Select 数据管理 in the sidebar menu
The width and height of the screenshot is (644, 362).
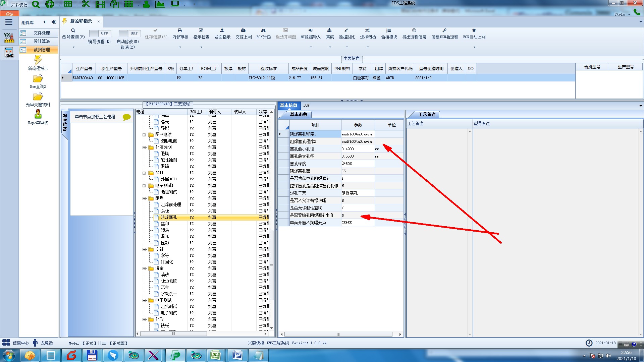pos(42,50)
